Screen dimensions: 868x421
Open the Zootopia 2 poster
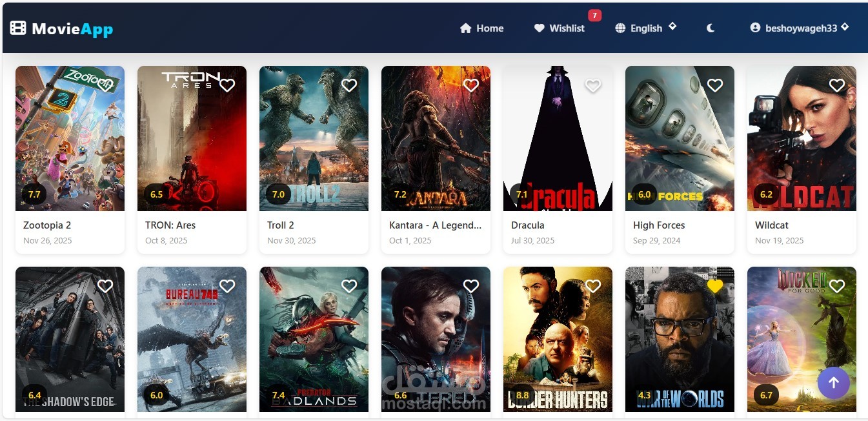point(70,138)
